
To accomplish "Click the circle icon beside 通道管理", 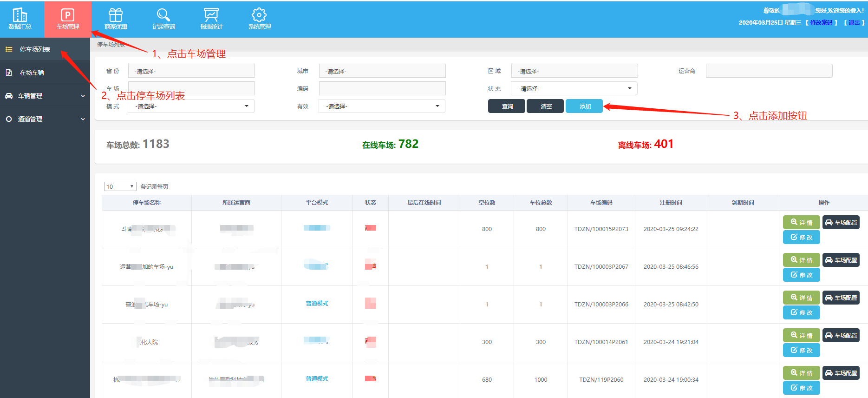I will [9, 119].
